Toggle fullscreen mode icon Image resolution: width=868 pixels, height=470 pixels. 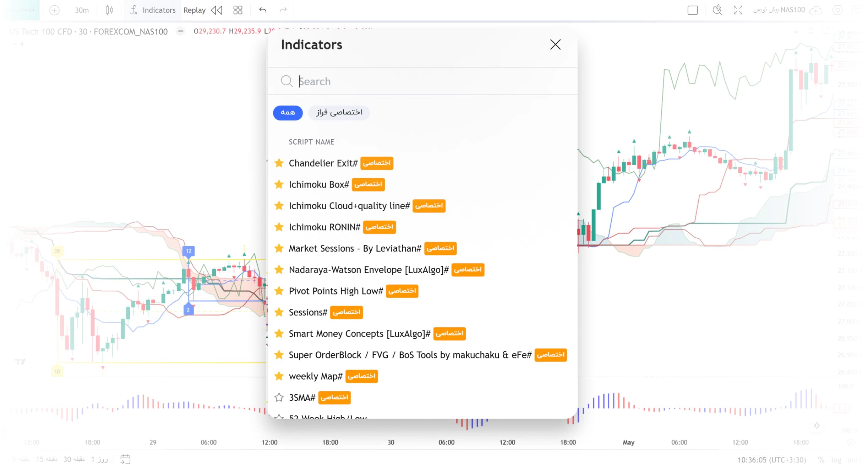(x=738, y=10)
